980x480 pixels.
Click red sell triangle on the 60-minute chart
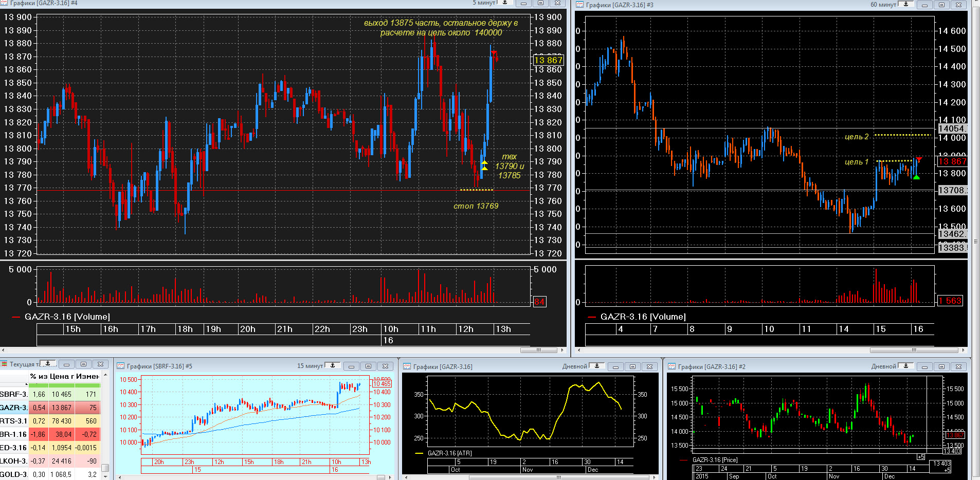tap(919, 159)
